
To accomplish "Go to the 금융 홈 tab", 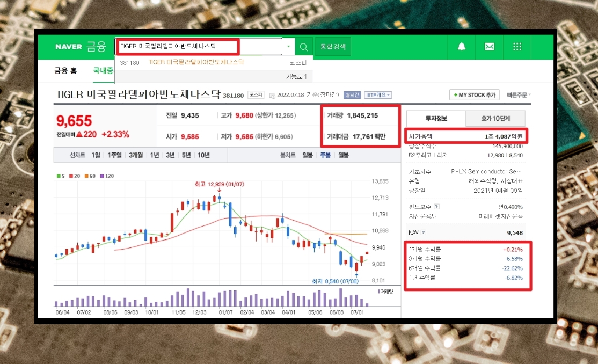I will pyautogui.click(x=65, y=70).
